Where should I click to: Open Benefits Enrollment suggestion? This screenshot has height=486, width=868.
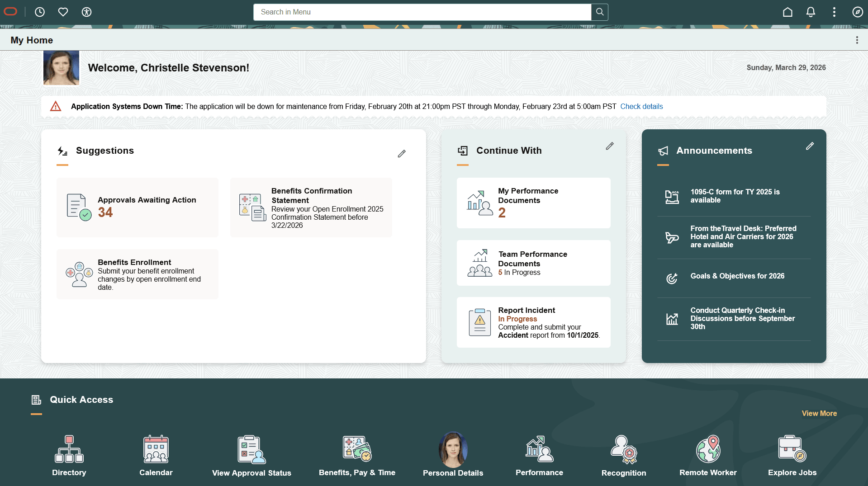(x=138, y=274)
